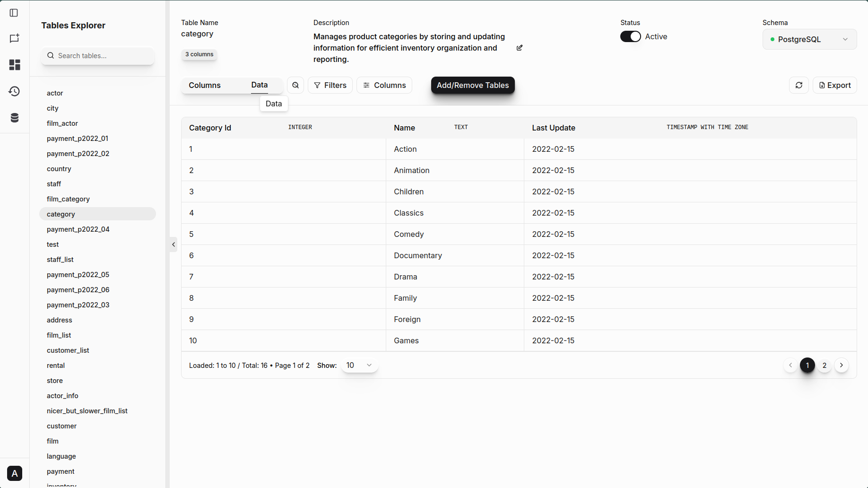Open history via the clock icon
Screen dimensions: 868x488
click(x=14, y=91)
